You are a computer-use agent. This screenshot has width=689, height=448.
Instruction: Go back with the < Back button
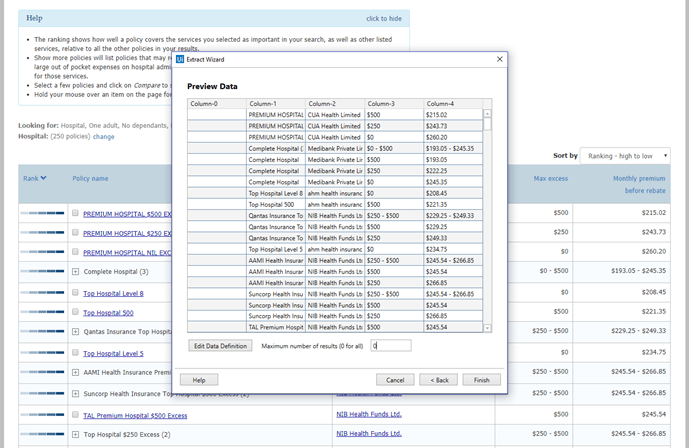click(x=438, y=380)
